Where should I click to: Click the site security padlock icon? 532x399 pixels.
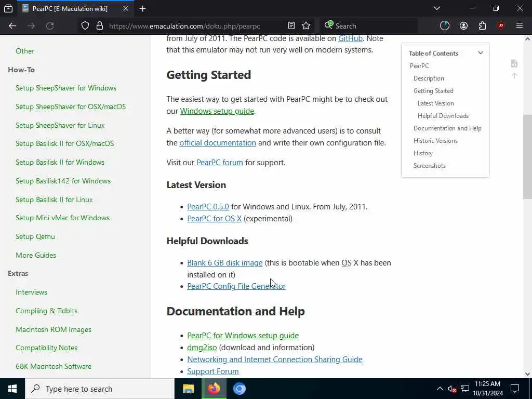tap(100, 26)
